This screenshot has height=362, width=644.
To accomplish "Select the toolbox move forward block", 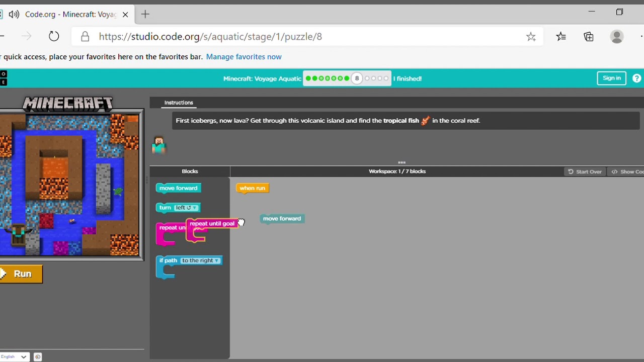I will click(179, 188).
